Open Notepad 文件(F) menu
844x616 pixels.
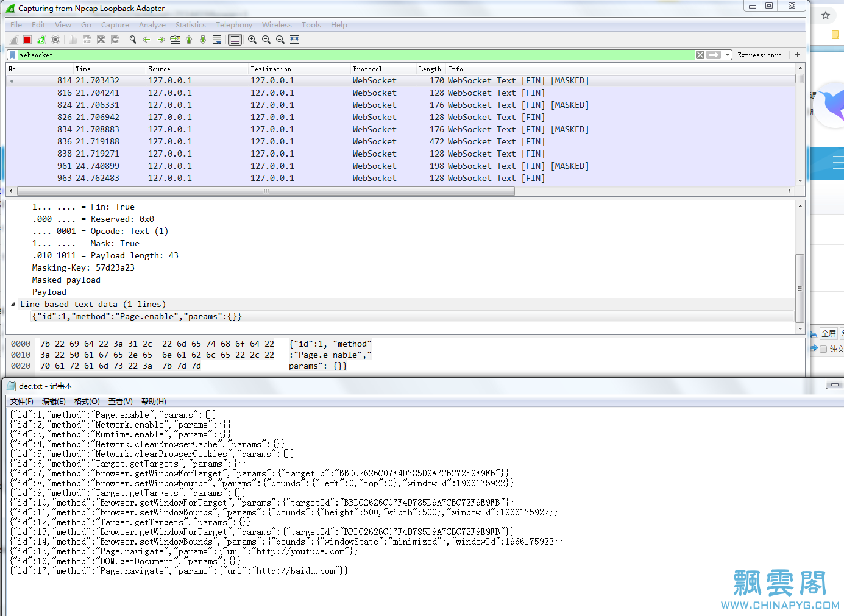(x=21, y=402)
